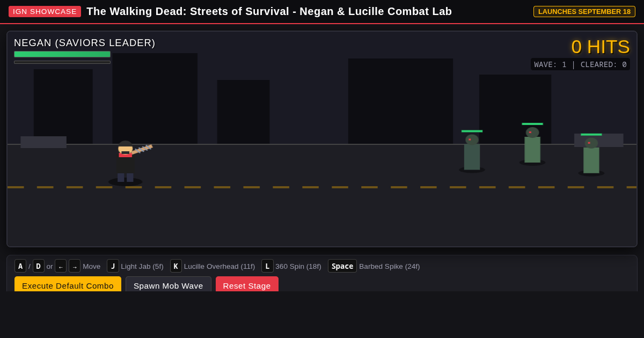Click the K Lucille Overhead key

click(x=176, y=266)
